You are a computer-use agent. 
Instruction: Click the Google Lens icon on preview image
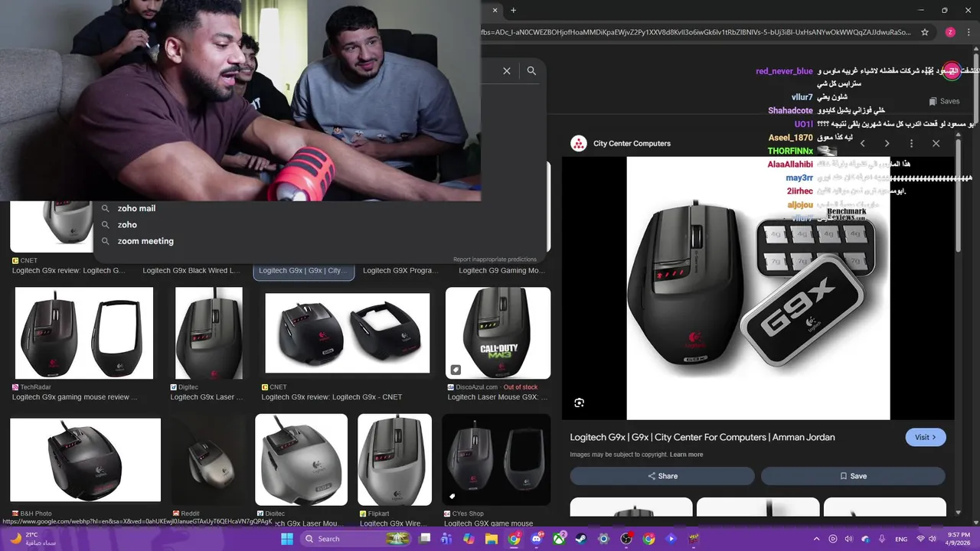[x=580, y=403]
